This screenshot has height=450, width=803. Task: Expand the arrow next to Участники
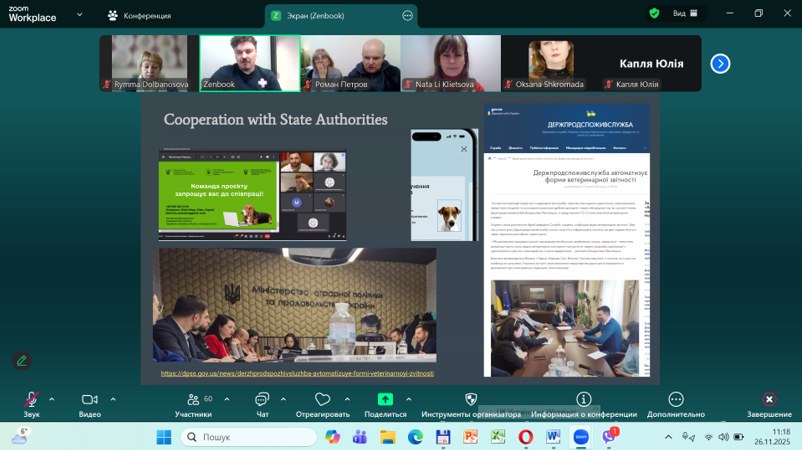[x=227, y=398]
